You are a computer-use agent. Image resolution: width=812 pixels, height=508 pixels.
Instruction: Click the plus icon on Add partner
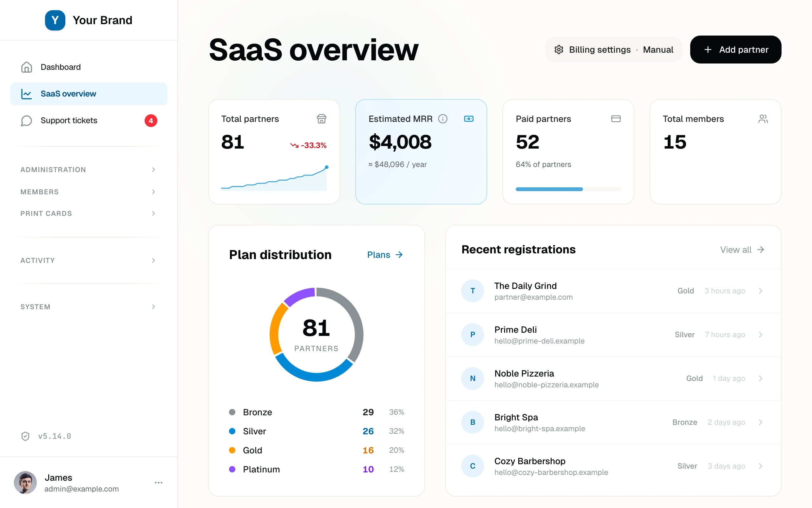(x=708, y=50)
